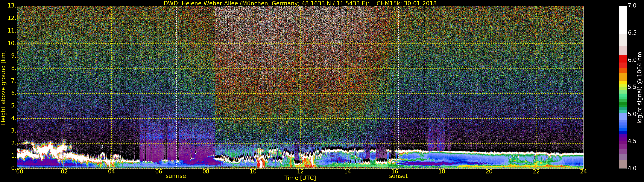Screen dimensions: 644x182
Task: Pick the red colorbar band near 6.0
Action: 623,60
